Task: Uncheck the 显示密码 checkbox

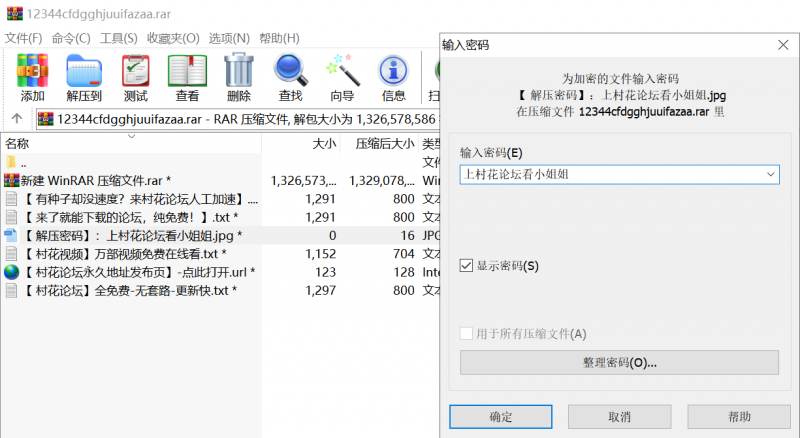Action: 466,266
